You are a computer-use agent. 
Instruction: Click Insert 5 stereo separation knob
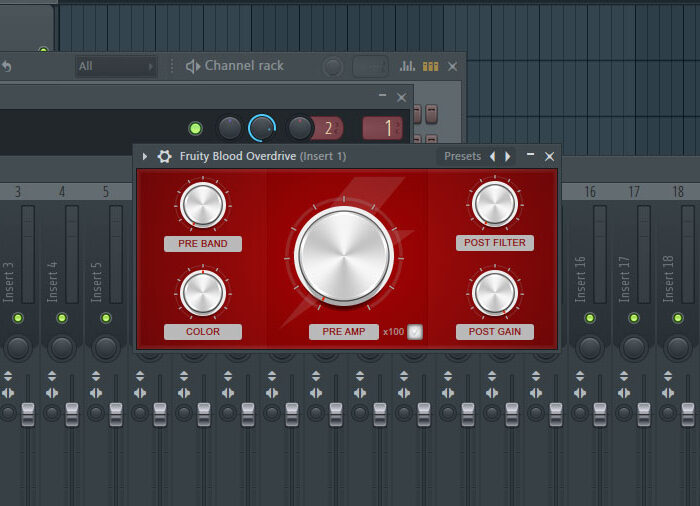[96, 413]
